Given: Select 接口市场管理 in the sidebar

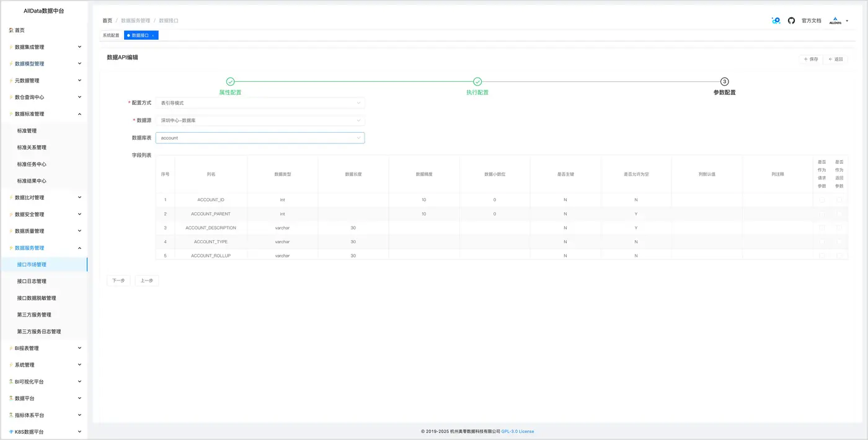Looking at the screenshot, I should pos(43,264).
